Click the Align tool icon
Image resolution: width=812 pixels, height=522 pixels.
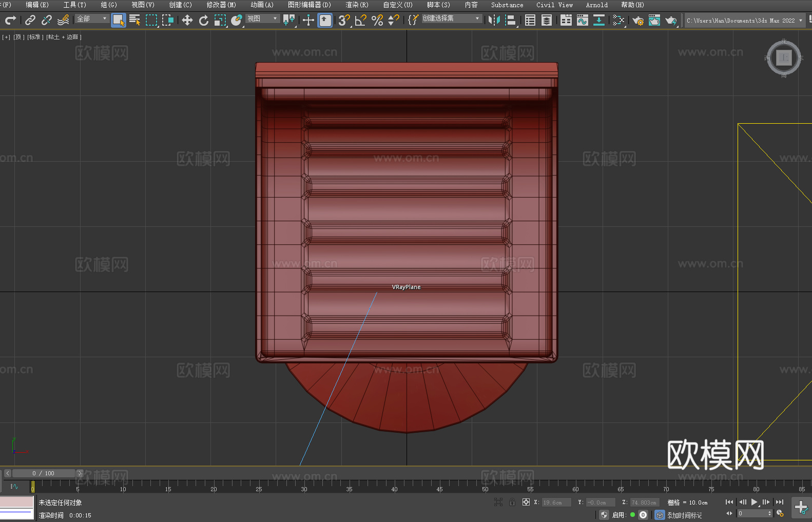(x=511, y=20)
